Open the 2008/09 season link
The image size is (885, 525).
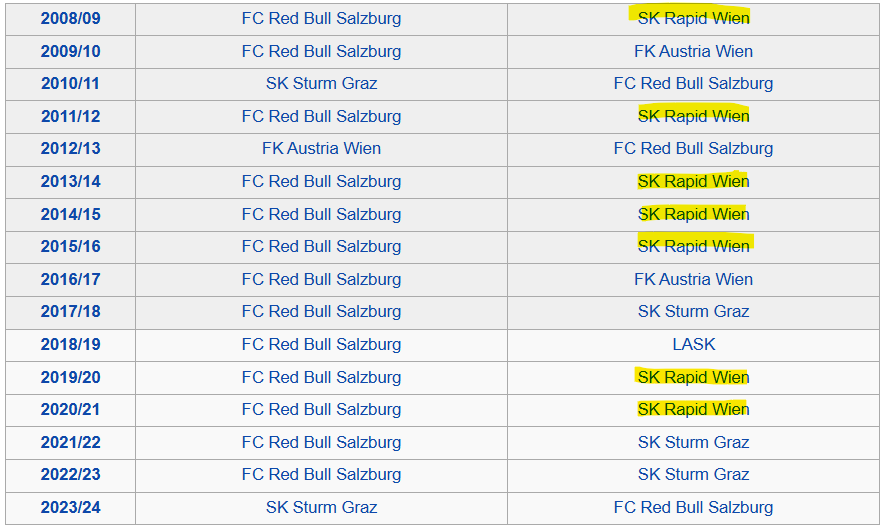[70, 18]
